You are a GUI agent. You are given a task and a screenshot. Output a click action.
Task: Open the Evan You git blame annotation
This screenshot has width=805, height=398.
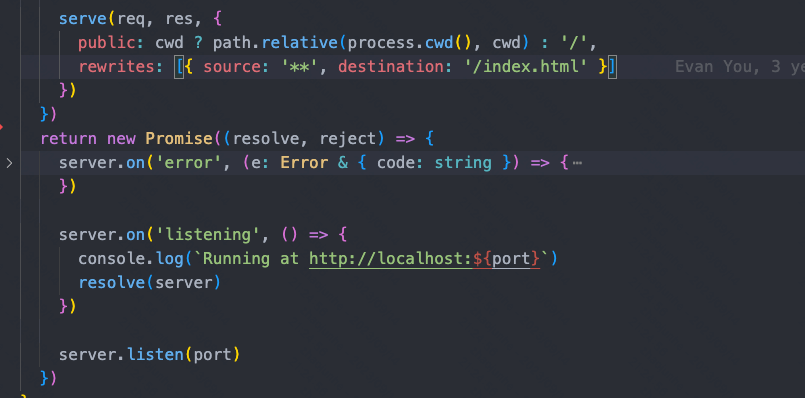coord(740,67)
